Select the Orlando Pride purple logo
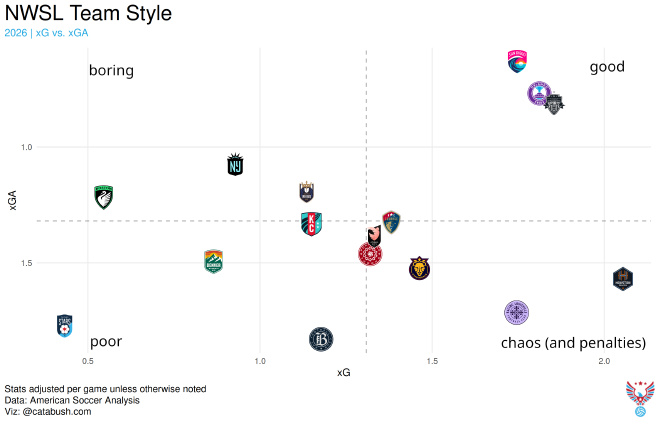 click(540, 94)
